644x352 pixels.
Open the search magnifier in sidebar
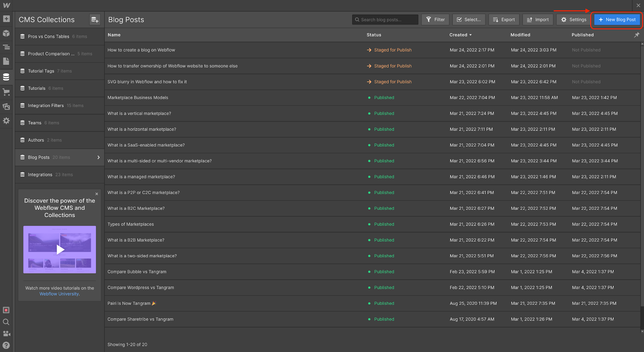click(x=6, y=322)
